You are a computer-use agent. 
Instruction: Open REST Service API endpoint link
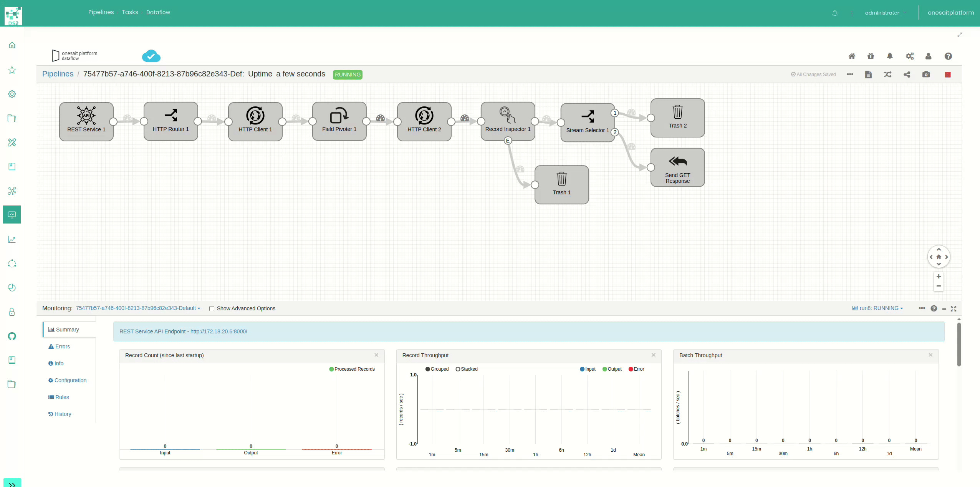[219, 331]
